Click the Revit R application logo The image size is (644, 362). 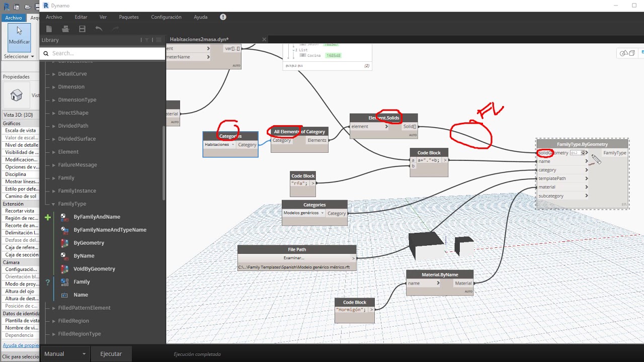6,7
